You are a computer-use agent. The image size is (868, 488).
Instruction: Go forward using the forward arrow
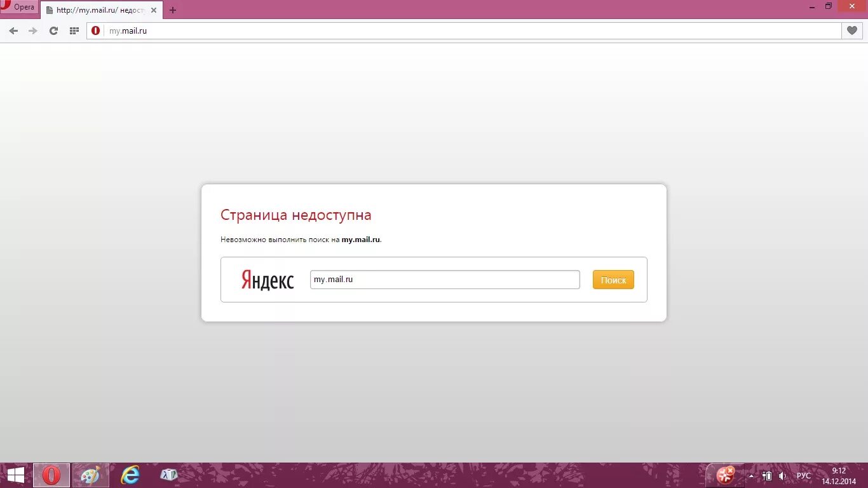pos(33,30)
